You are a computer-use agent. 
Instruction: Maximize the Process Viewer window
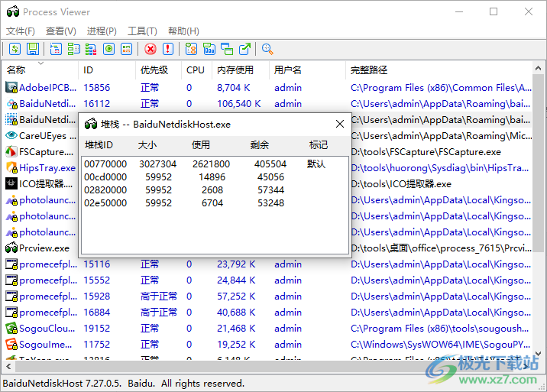tap(494, 11)
